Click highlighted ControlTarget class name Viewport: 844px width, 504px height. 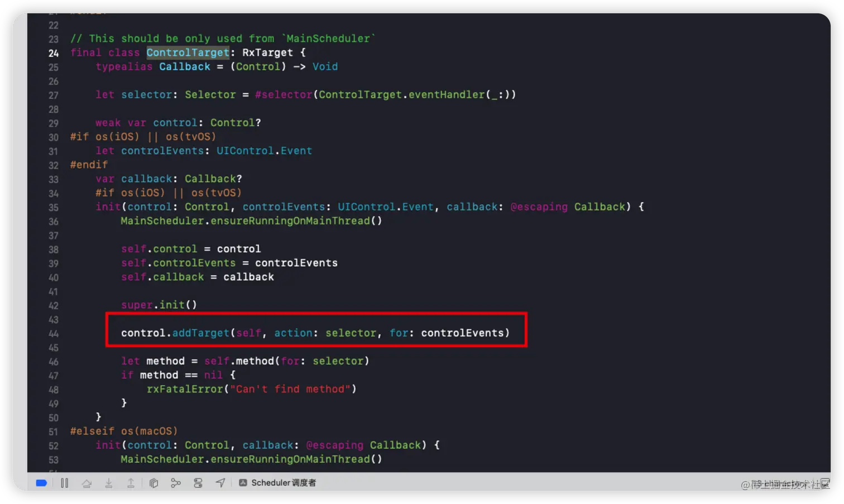coord(188,52)
